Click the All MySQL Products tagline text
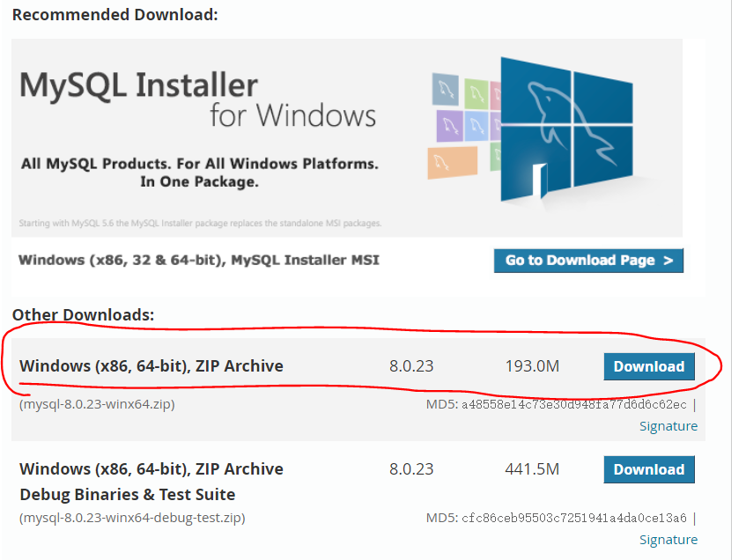The width and height of the screenshot is (746, 560). coord(200,173)
